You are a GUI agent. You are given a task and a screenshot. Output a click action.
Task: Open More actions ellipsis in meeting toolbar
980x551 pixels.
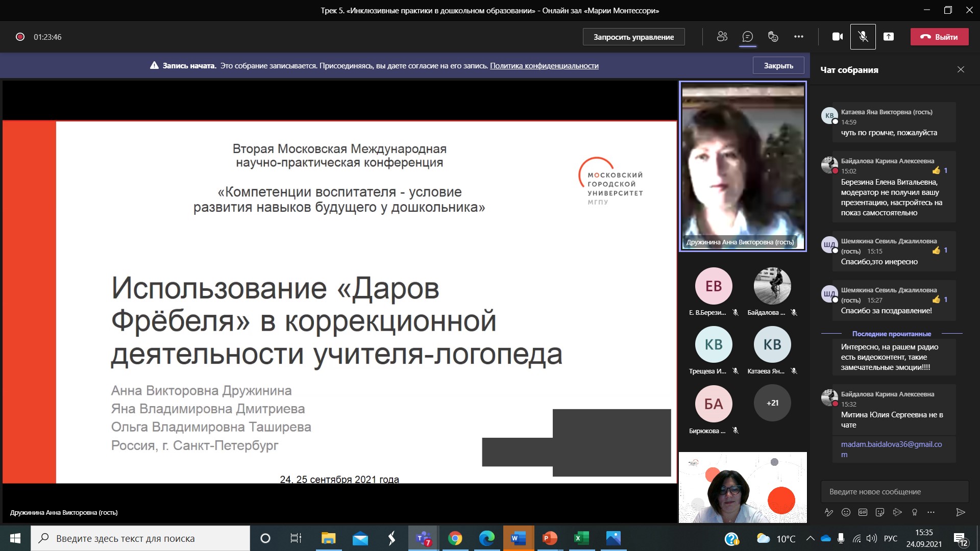pos(798,37)
